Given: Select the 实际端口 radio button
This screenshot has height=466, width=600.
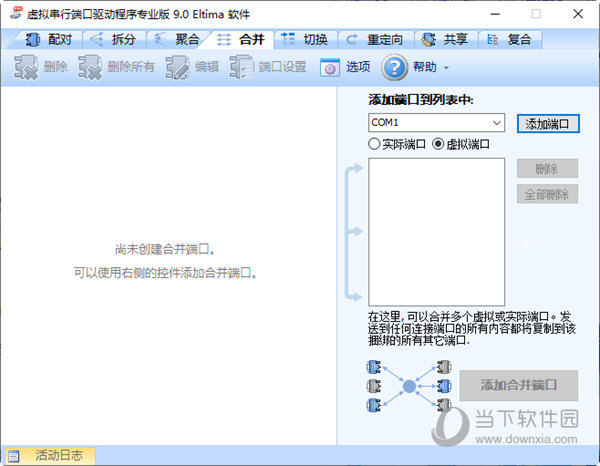Looking at the screenshot, I should point(374,144).
